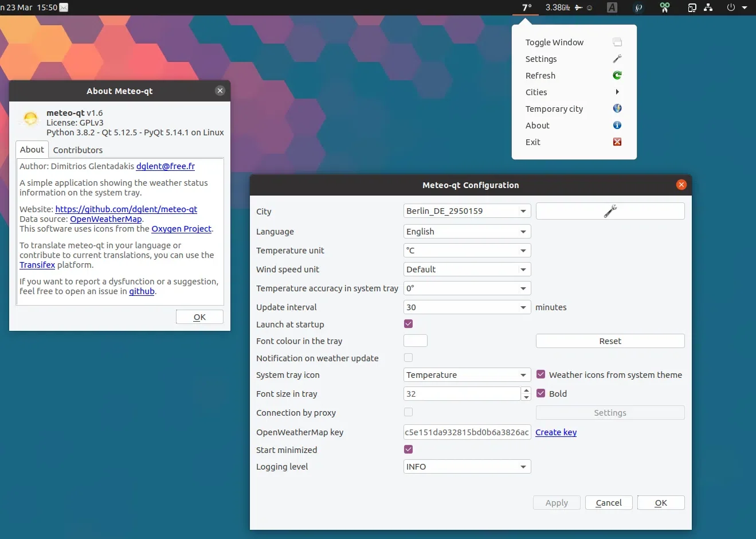Click the date and time clock
The image size is (756, 539).
[x=29, y=7]
